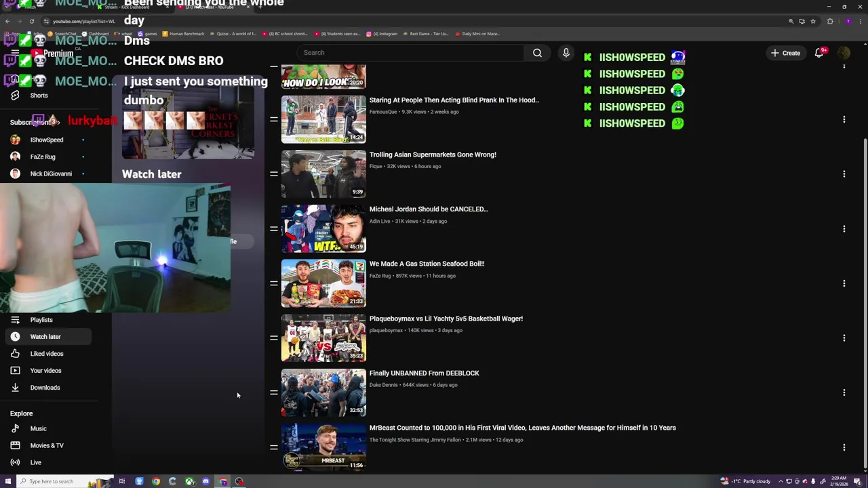Click the browser address bar URL
Image resolution: width=868 pixels, height=488 pixels.
(84, 21)
